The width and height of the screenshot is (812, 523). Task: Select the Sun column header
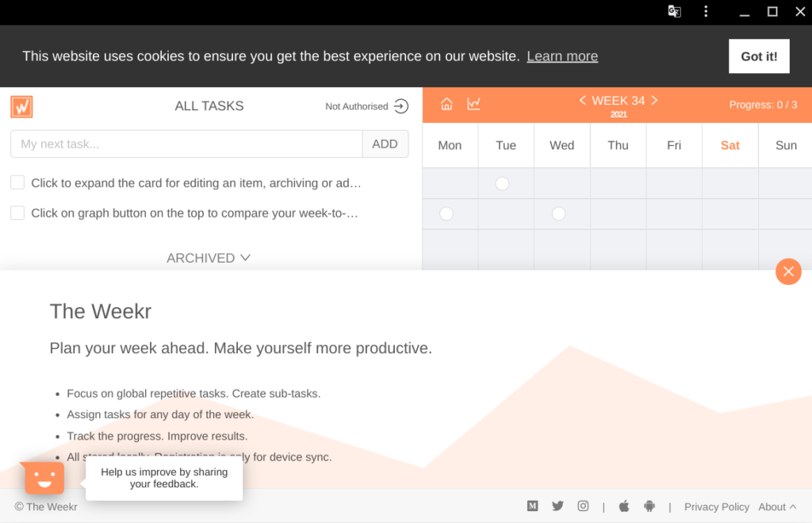786,146
